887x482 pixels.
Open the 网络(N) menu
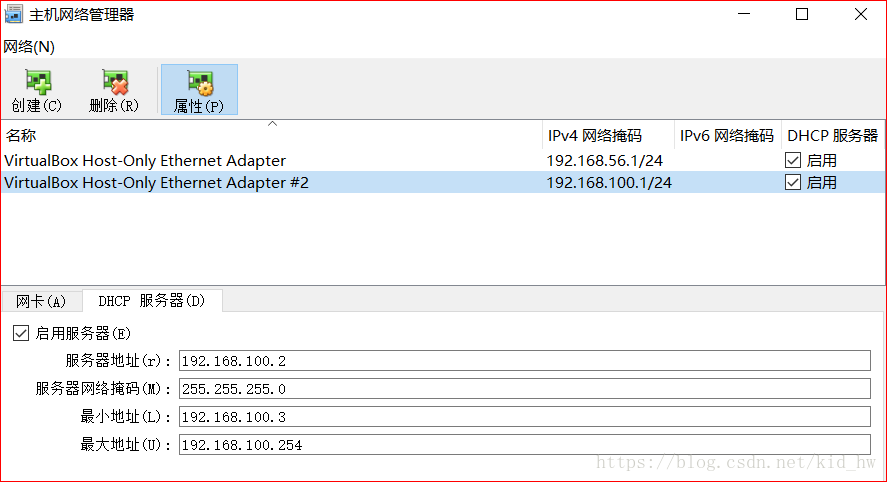[29, 46]
